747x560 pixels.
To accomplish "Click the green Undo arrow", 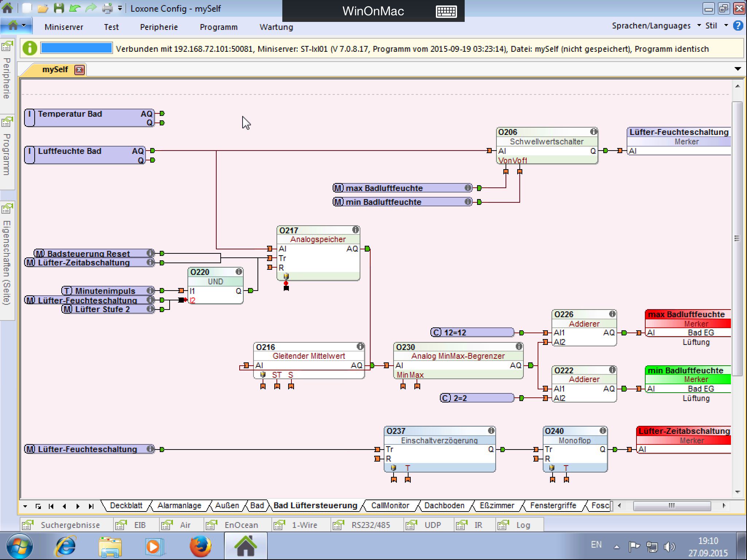I will 75,8.
